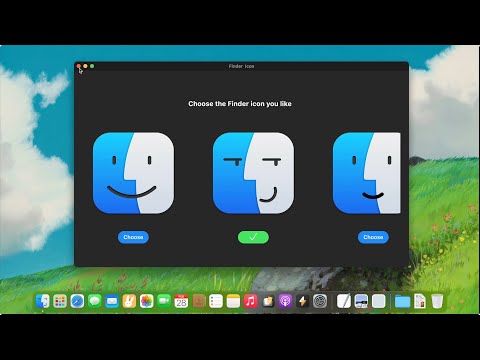Select the partially visible small-smile Finder icon
480x360 pixels.
click(367, 173)
